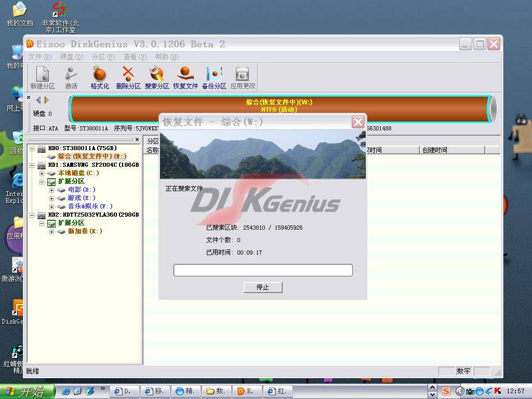Click the 就绪 status bar text
Image resolution: width=532 pixels, height=399 pixels.
[33, 371]
